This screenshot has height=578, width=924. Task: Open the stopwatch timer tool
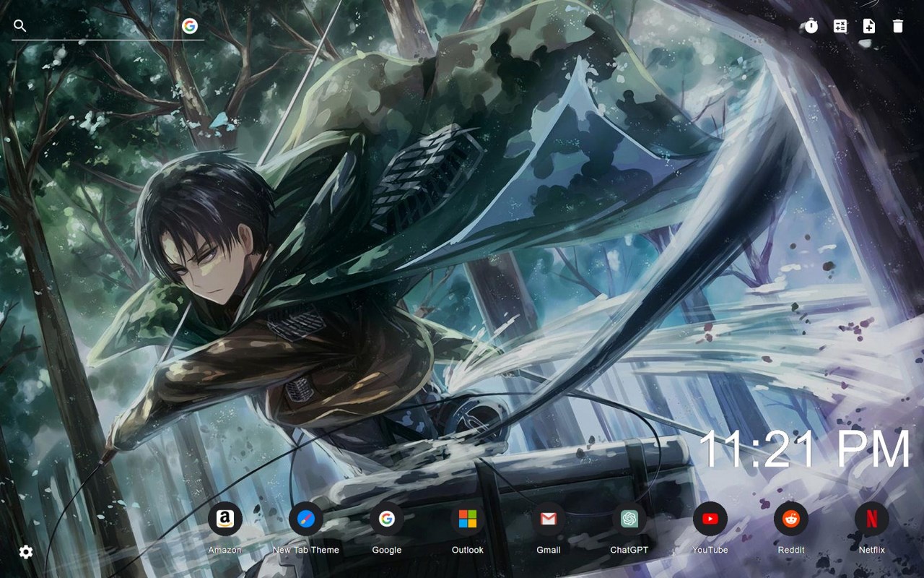(812, 26)
